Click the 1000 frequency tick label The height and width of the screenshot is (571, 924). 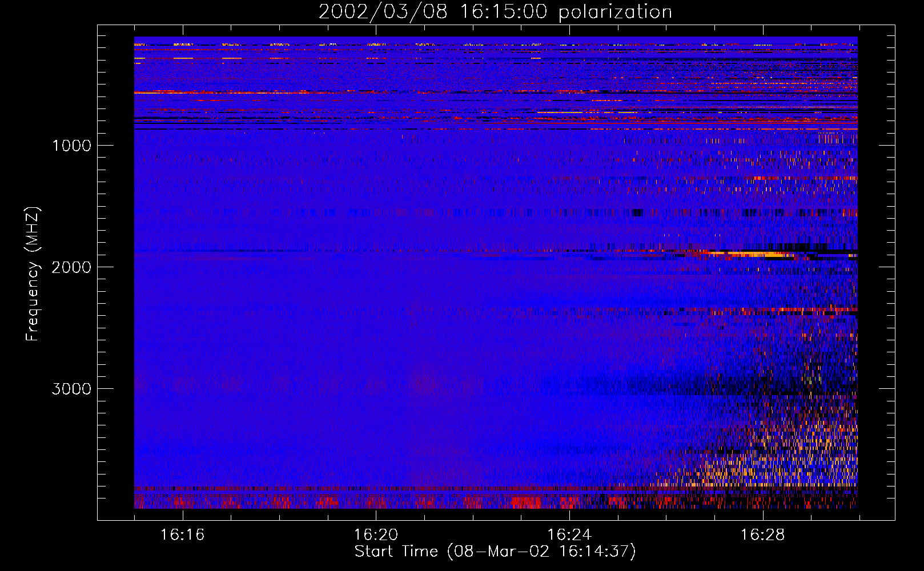coord(72,146)
